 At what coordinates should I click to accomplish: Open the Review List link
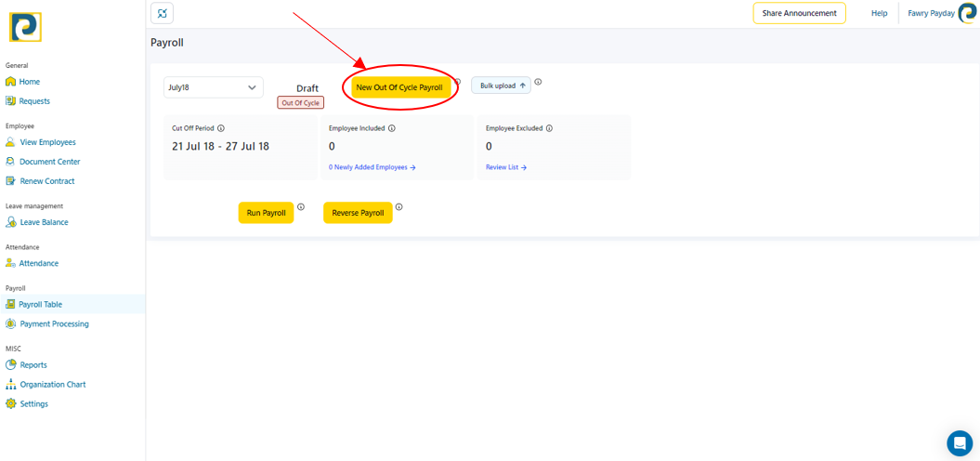505,167
